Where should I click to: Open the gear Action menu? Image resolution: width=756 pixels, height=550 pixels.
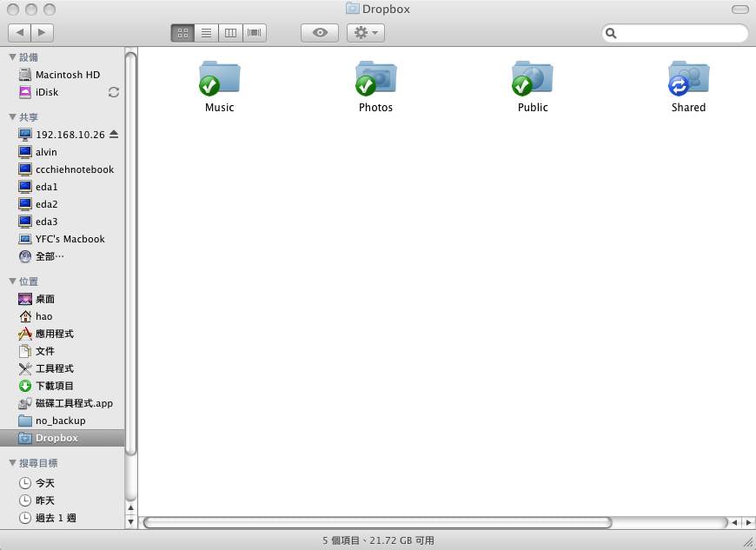[x=366, y=33]
